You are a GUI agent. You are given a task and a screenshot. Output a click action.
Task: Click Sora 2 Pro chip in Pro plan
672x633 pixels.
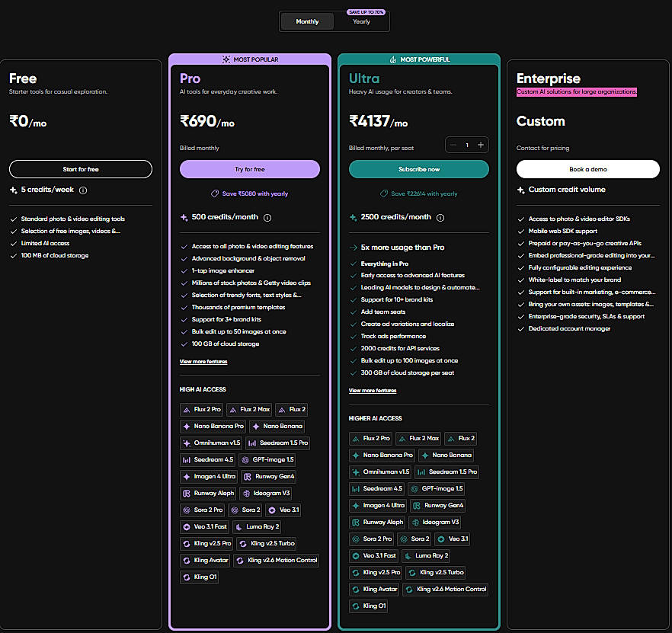coord(203,510)
